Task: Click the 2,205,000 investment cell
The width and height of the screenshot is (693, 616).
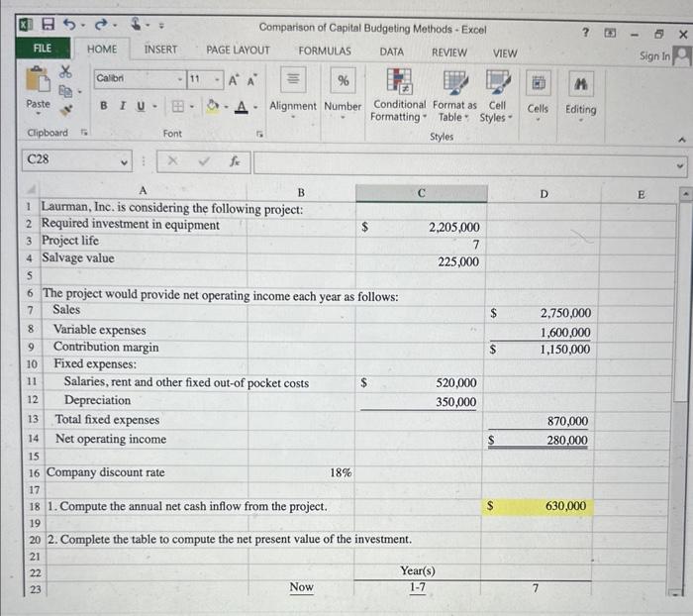Action: click(x=420, y=228)
